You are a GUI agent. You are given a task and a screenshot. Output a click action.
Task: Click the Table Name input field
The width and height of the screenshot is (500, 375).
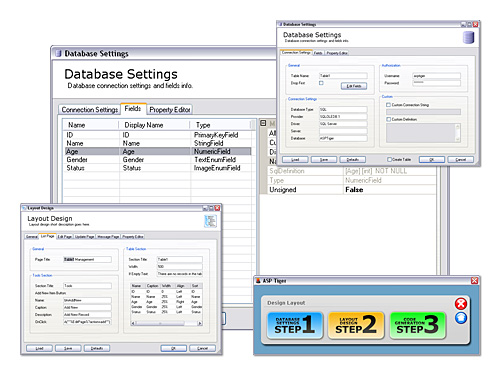coord(343,76)
